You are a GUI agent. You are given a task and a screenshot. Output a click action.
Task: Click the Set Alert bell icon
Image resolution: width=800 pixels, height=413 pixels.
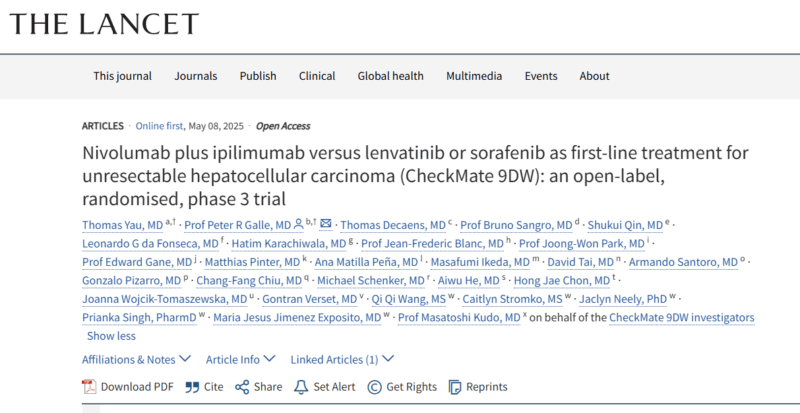(300, 386)
